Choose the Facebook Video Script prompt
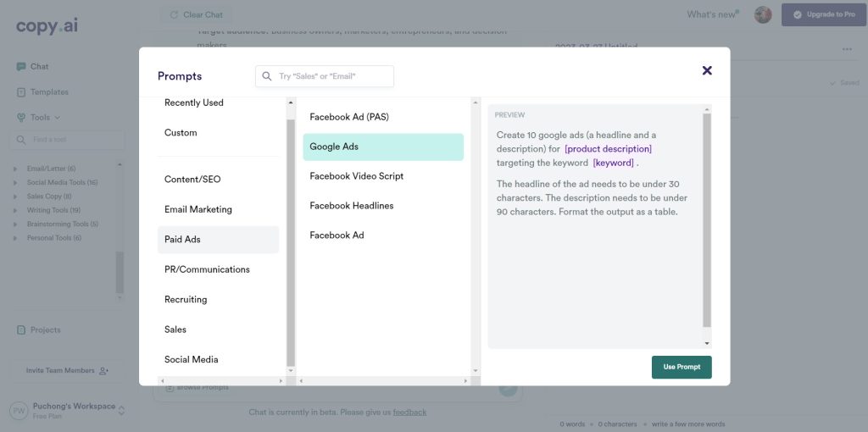This screenshot has width=868, height=432. tap(383, 176)
